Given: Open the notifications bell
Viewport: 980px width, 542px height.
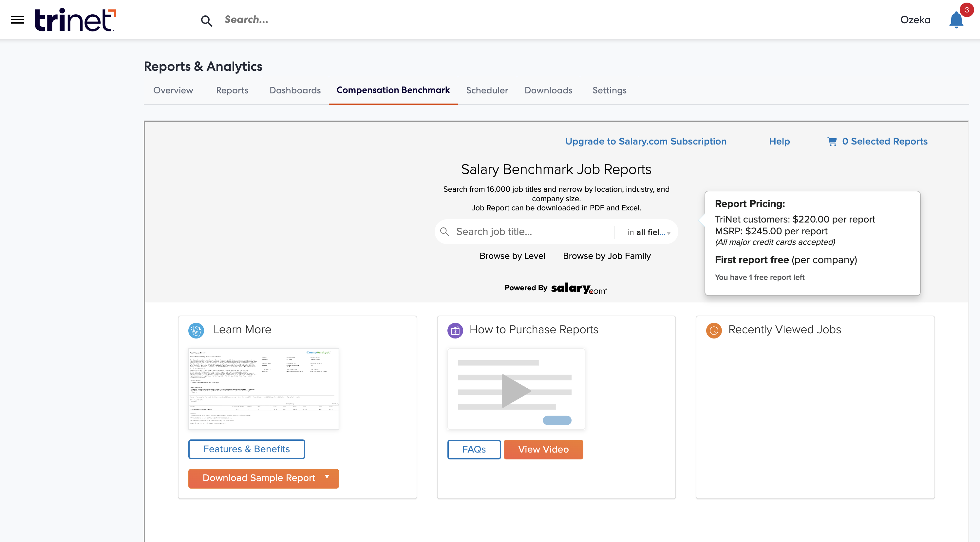Looking at the screenshot, I should [956, 20].
